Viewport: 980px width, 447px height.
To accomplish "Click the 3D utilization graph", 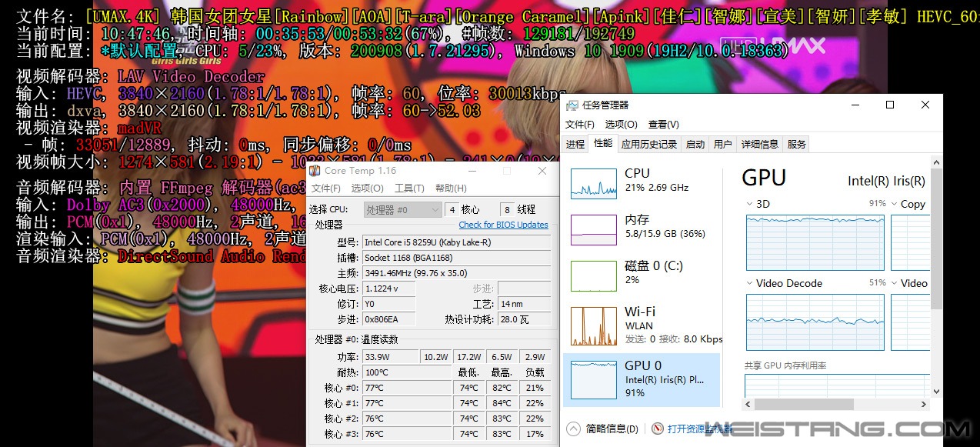I will (x=815, y=242).
